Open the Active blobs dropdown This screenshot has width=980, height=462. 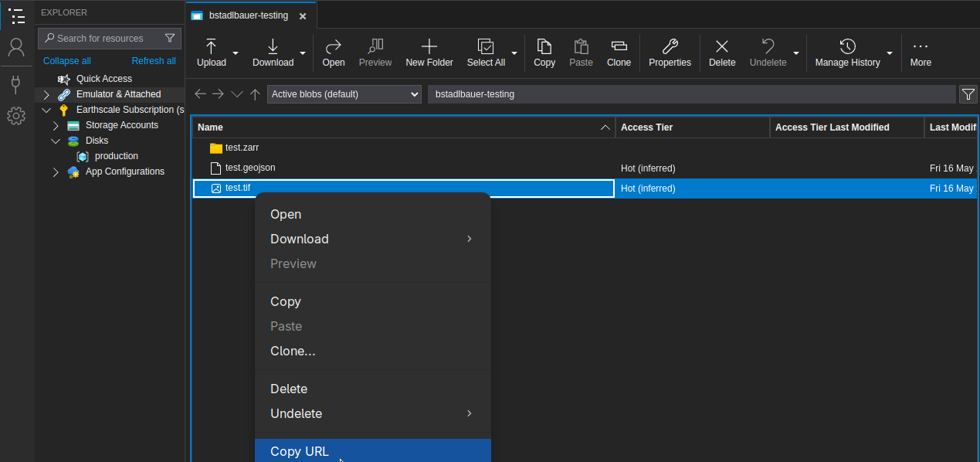[344, 94]
